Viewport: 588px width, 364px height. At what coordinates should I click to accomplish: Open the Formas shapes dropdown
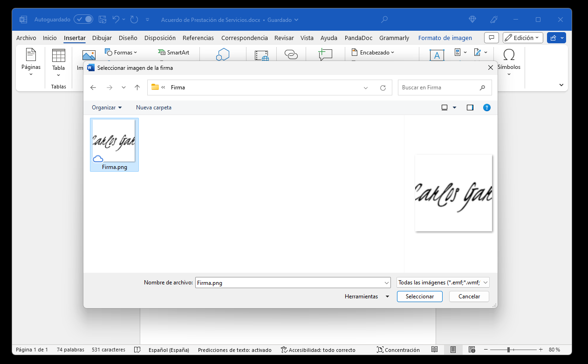[121, 53]
